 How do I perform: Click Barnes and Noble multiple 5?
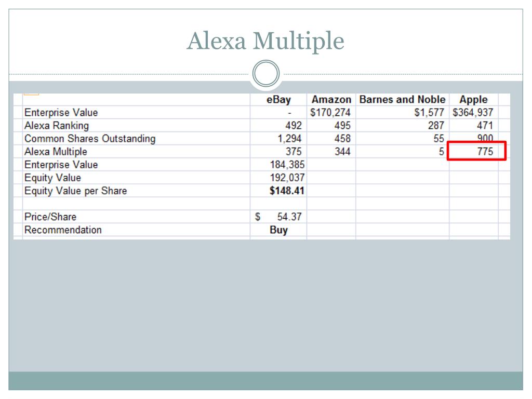tap(442, 152)
